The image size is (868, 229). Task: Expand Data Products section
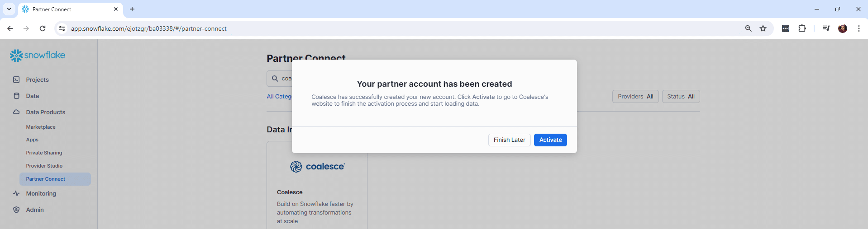point(45,112)
